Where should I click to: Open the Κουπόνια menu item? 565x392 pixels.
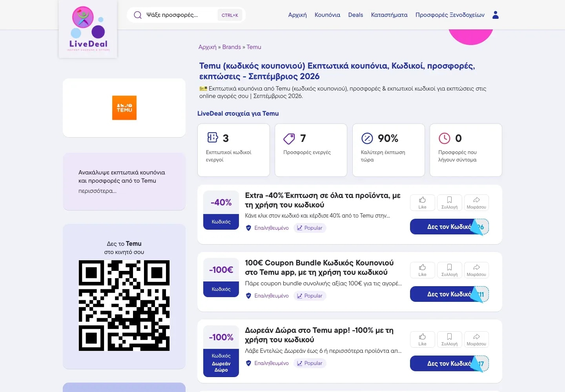(327, 15)
